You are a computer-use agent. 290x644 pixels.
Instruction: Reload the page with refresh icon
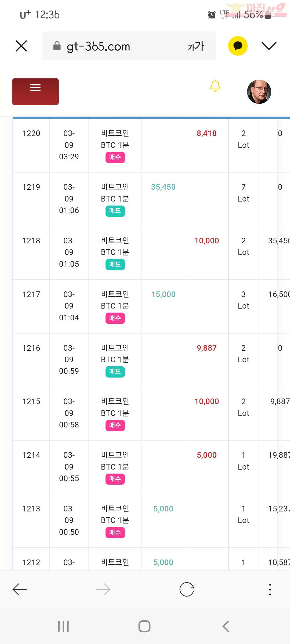(187, 590)
